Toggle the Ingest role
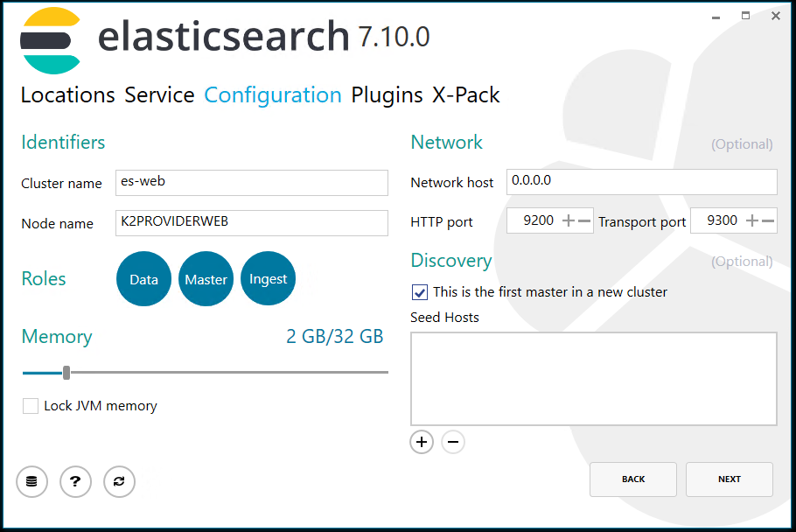796x532 pixels. [x=268, y=279]
